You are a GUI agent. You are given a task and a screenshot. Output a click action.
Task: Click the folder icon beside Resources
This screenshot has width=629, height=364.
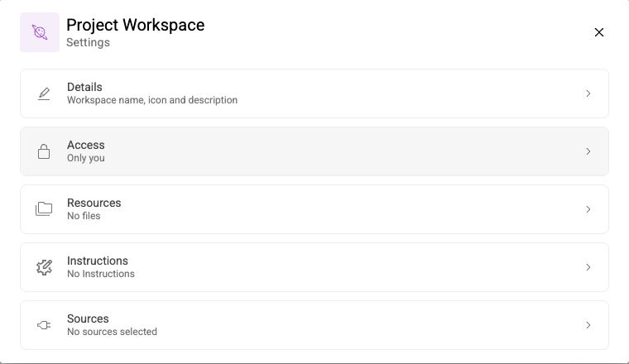point(44,209)
